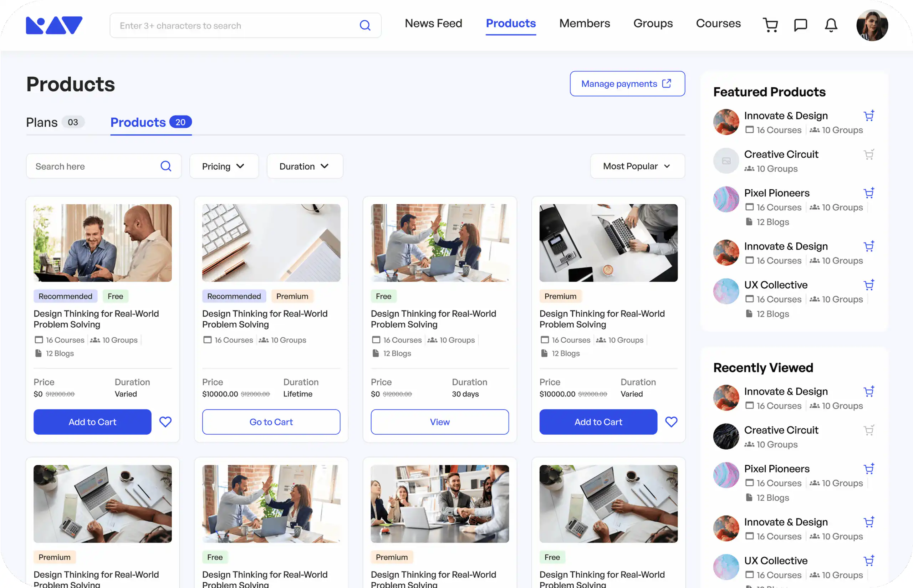
Task: Click the 'Recommended' tag on the Lifetime product
Action: point(234,296)
